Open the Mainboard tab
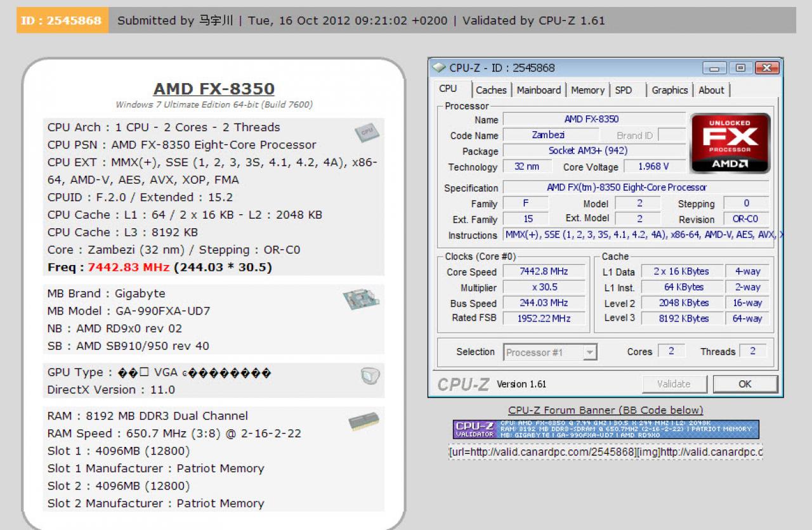Image resolution: width=812 pixels, height=530 pixels. 539,90
